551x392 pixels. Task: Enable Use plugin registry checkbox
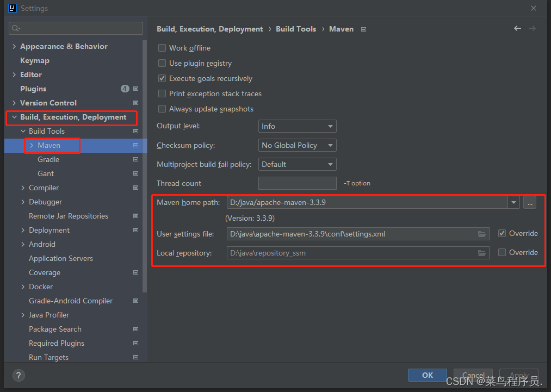tap(162, 63)
